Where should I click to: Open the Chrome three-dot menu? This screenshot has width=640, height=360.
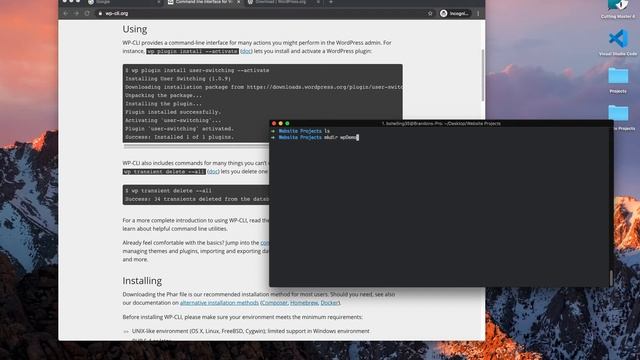[478, 13]
